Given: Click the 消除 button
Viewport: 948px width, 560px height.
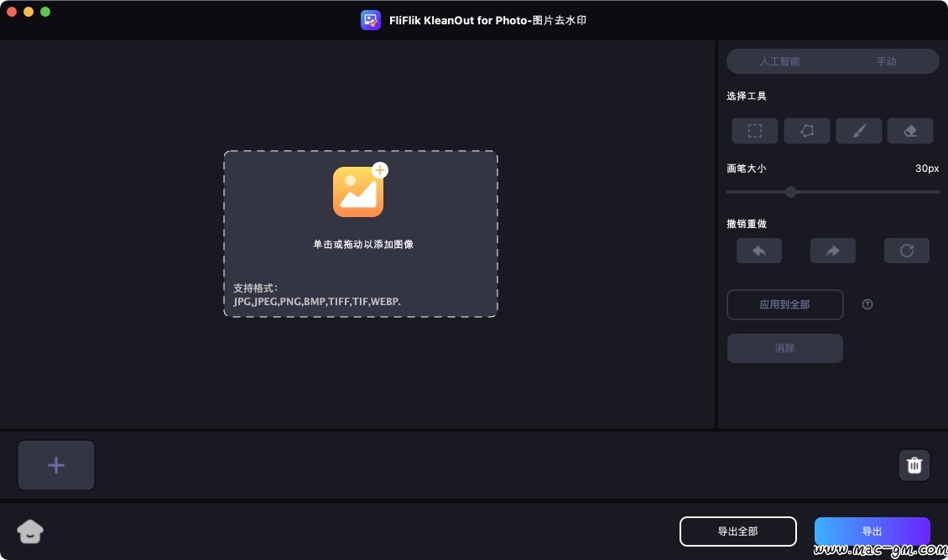Looking at the screenshot, I should click(x=785, y=349).
